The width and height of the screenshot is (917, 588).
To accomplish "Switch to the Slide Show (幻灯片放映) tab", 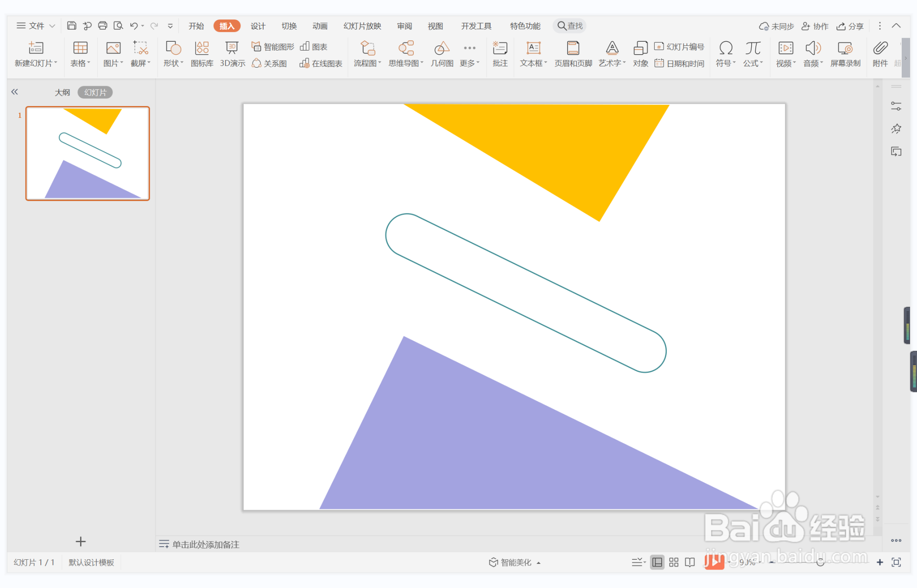I will (x=362, y=26).
